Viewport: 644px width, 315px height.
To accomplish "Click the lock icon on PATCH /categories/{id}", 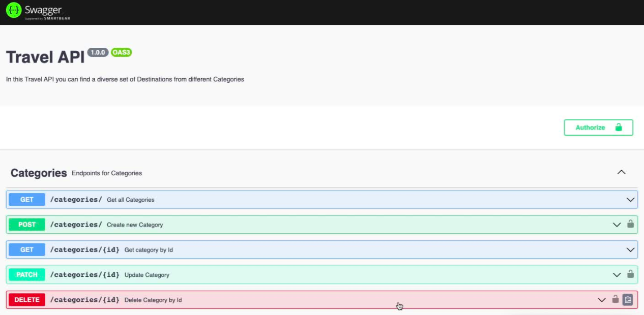I will tap(630, 274).
